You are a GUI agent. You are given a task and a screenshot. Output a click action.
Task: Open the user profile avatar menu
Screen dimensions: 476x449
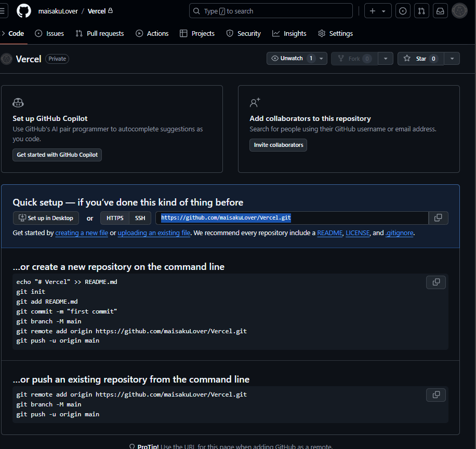(459, 11)
